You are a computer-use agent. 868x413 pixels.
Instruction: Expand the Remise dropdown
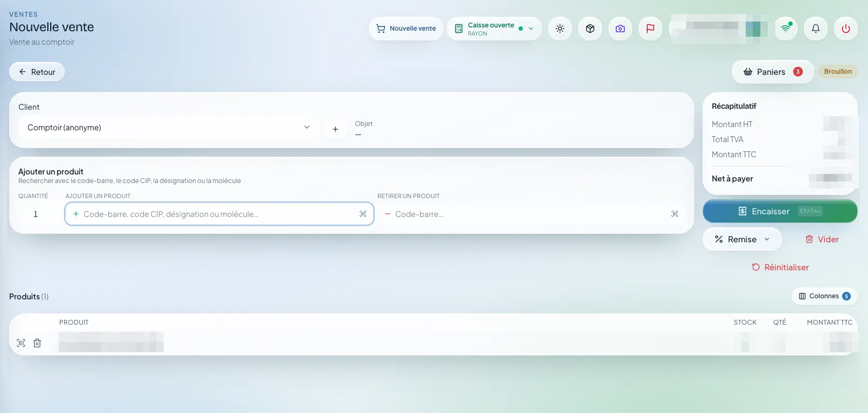742,240
